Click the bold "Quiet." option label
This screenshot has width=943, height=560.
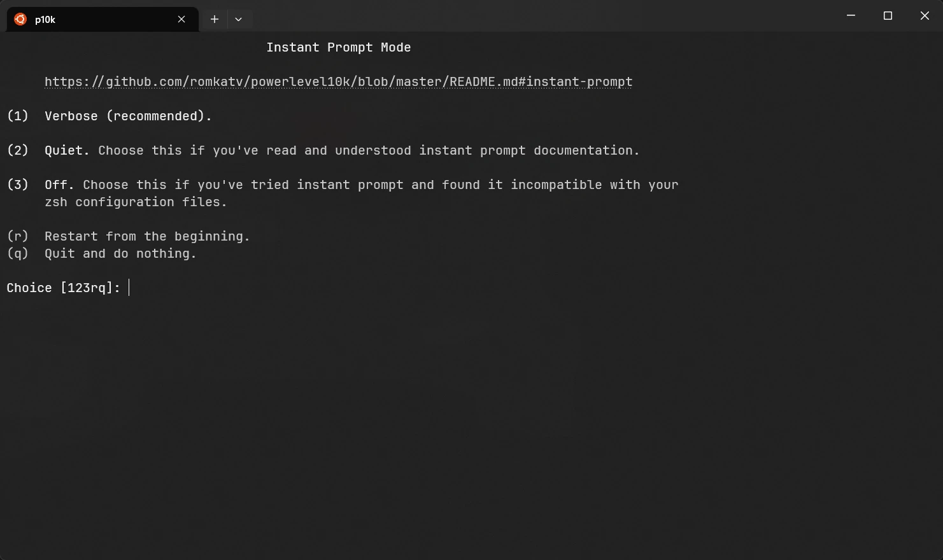click(x=67, y=151)
